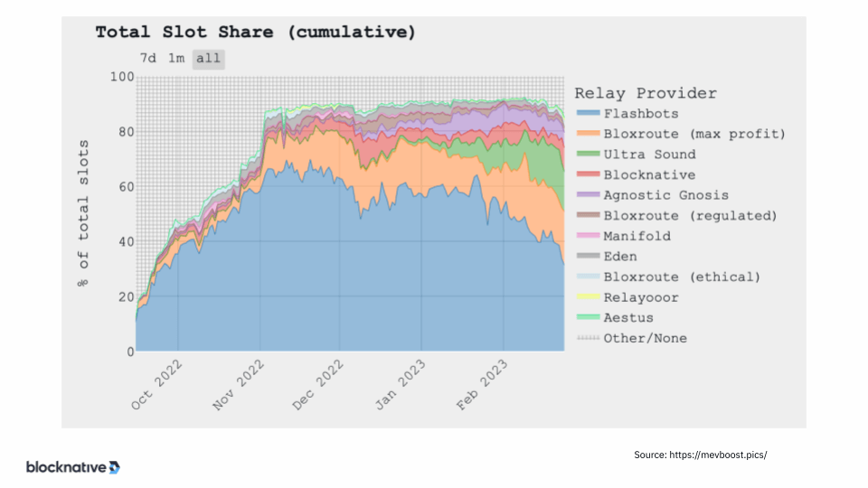The height and width of the screenshot is (488, 868).
Task: Click the Dec 2022 axis label
Action: click(318, 385)
